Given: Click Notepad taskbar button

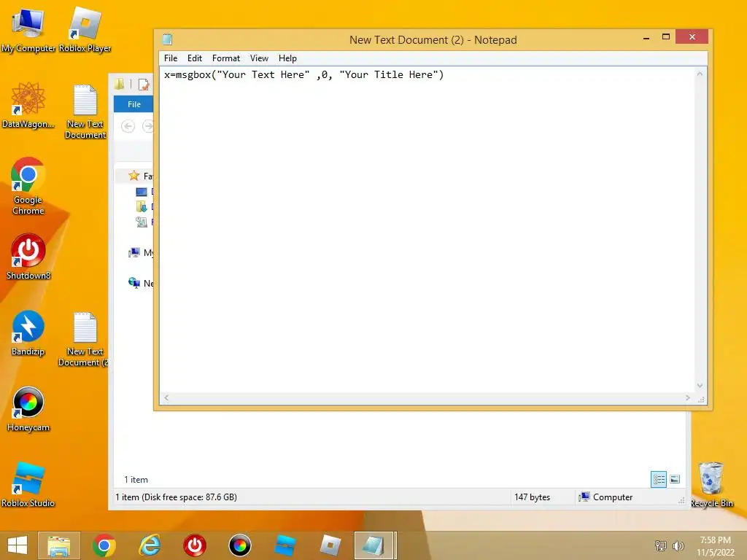Looking at the screenshot, I should pos(374,545).
